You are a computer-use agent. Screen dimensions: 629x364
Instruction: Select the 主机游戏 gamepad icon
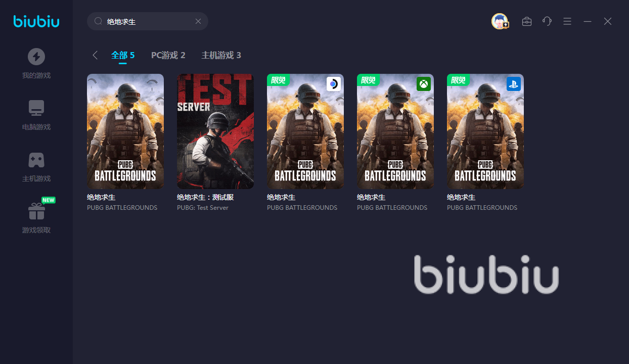[36, 160]
